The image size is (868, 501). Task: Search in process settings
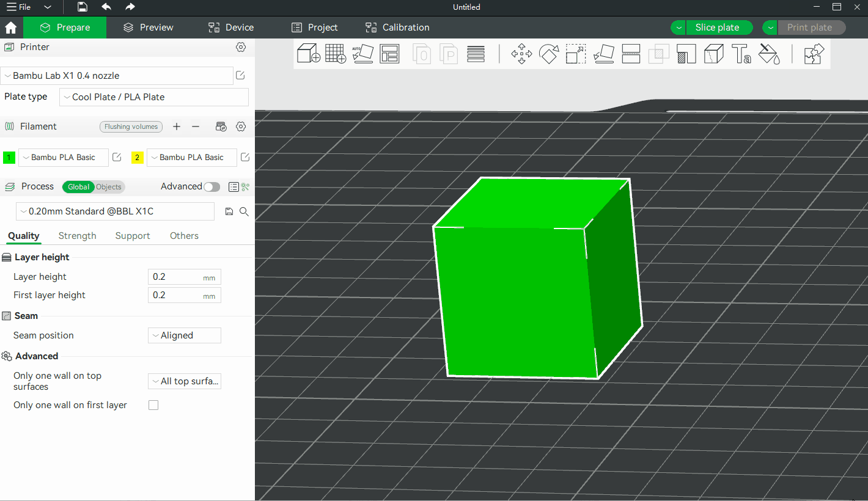[x=244, y=211]
